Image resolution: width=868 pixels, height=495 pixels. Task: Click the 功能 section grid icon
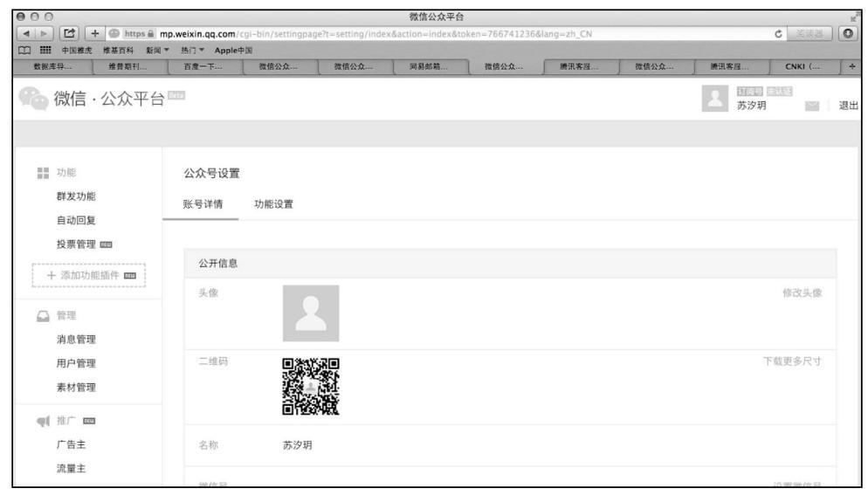tap(43, 174)
